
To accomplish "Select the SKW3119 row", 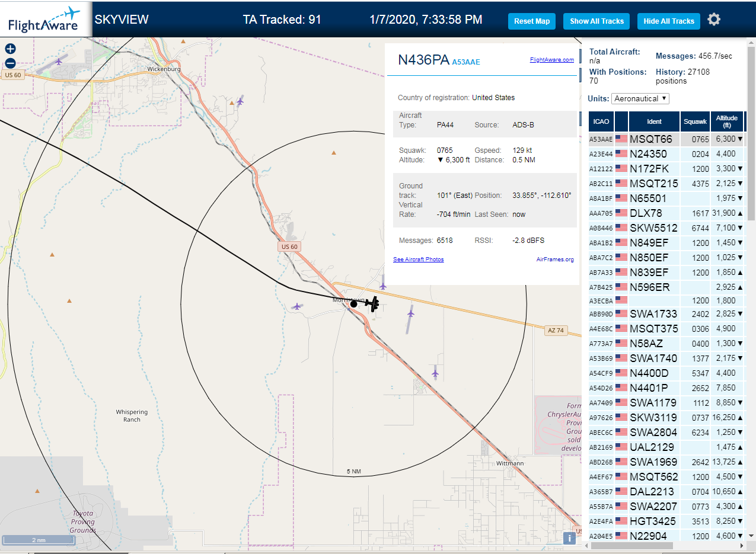I will [x=666, y=418].
